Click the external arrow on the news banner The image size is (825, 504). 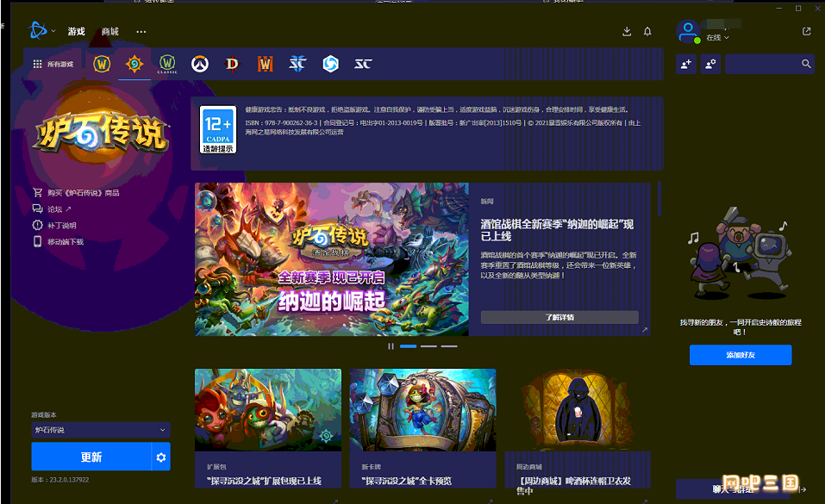tap(645, 330)
